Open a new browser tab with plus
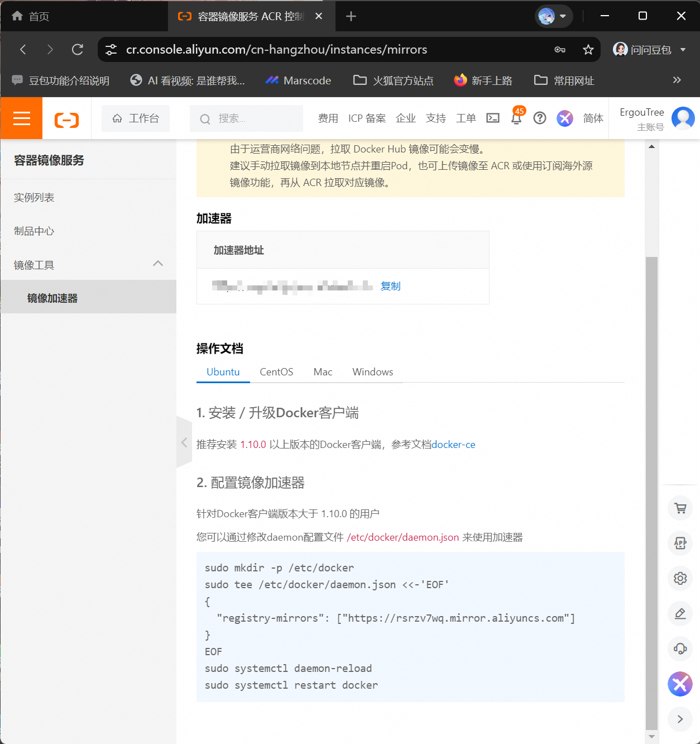This screenshot has height=744, width=700. [x=351, y=16]
